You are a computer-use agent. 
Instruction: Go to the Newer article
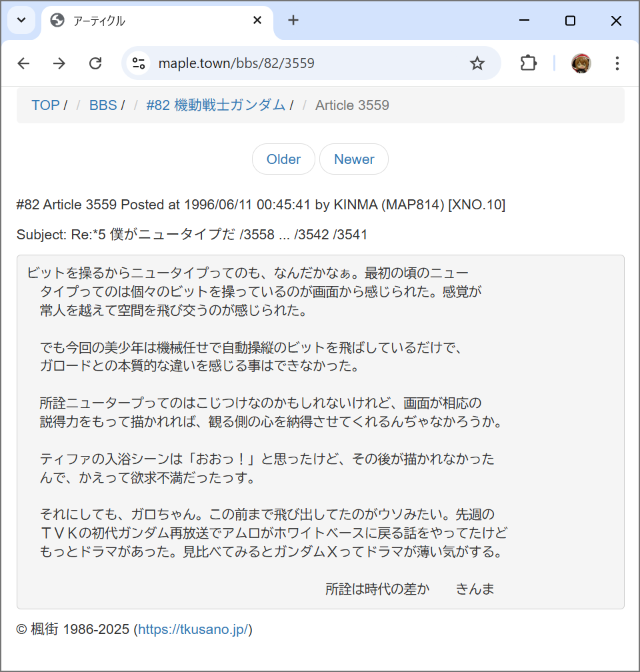pyautogui.click(x=354, y=159)
